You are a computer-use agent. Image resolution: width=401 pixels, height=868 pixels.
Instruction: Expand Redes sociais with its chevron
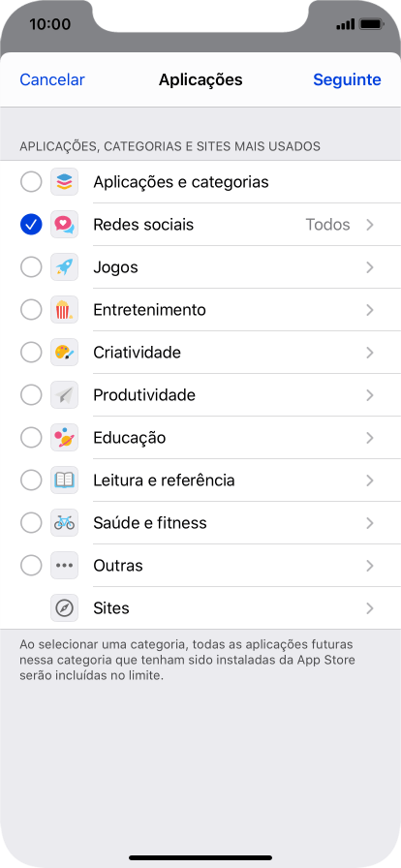(370, 225)
